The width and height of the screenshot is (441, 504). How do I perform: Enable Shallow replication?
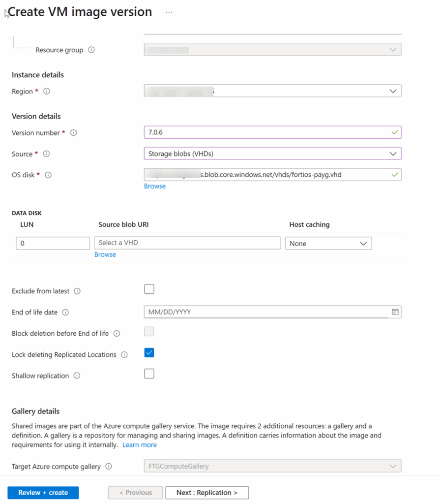click(149, 374)
